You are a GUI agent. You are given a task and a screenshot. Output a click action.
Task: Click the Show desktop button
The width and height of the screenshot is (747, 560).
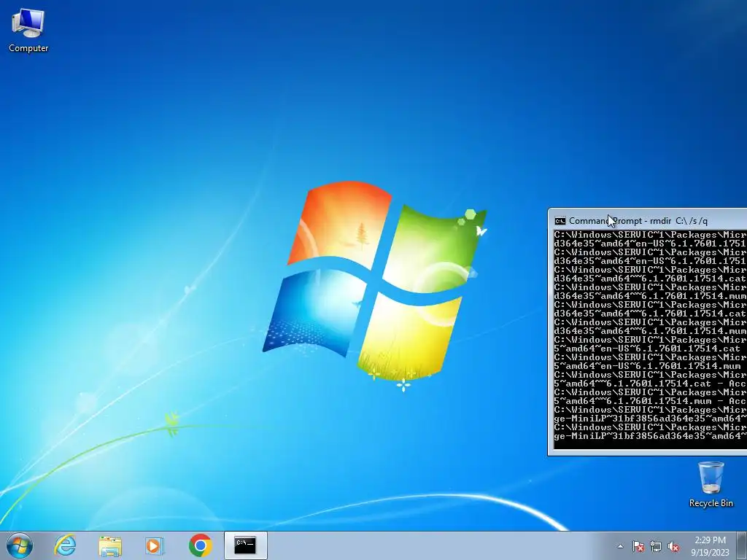click(742, 545)
